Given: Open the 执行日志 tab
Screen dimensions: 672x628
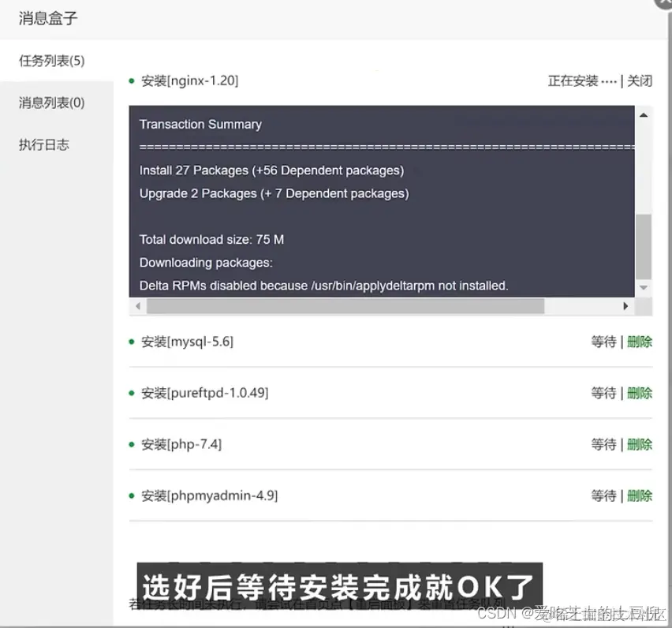Looking at the screenshot, I should coord(43,145).
